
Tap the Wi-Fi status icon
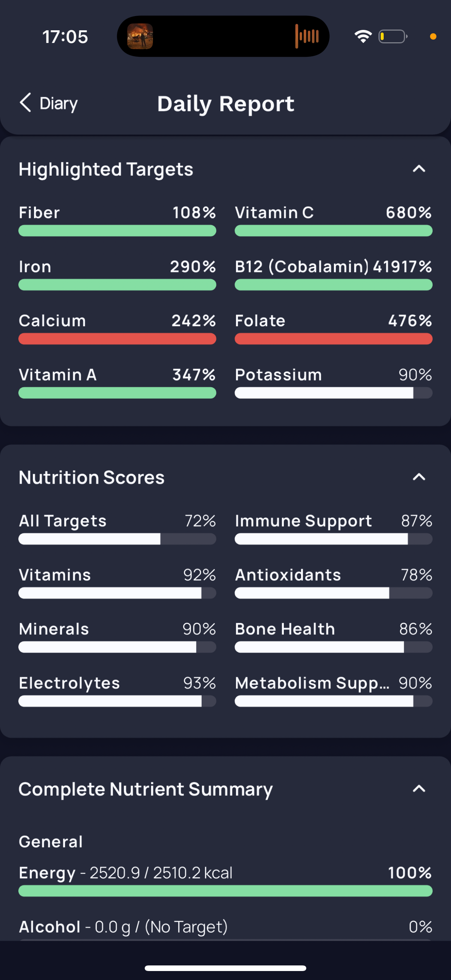(x=363, y=37)
